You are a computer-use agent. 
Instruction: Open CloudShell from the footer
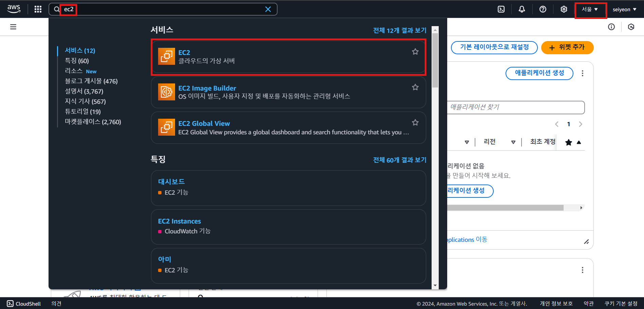point(24,304)
